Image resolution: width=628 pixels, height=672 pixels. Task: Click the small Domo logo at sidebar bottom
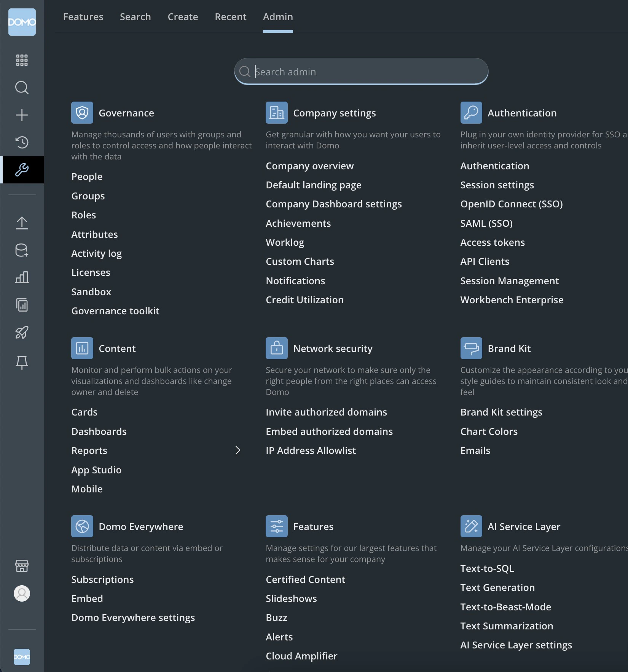pyautogui.click(x=22, y=657)
